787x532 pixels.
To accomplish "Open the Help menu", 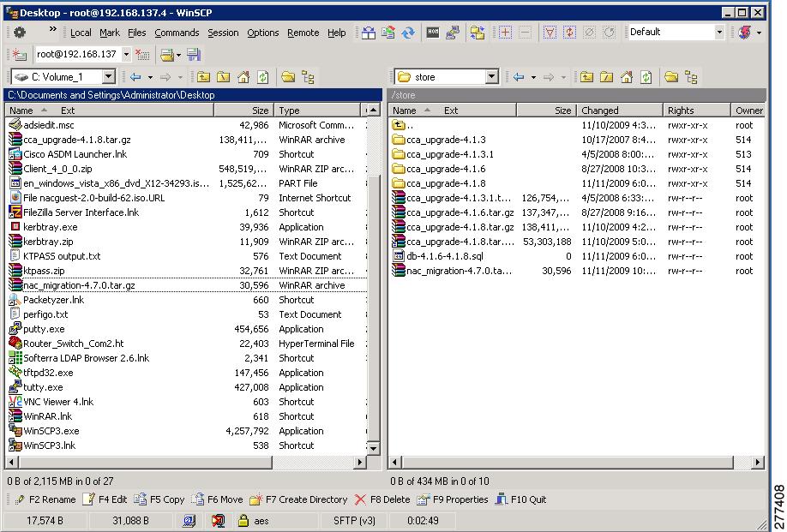I will pos(336,33).
